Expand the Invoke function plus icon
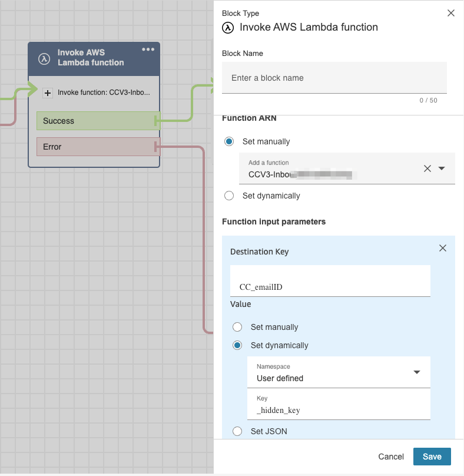 (48, 92)
